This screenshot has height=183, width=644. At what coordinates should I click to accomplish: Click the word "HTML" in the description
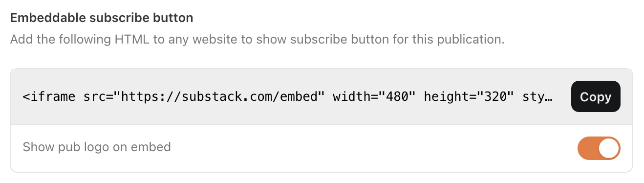(x=132, y=39)
